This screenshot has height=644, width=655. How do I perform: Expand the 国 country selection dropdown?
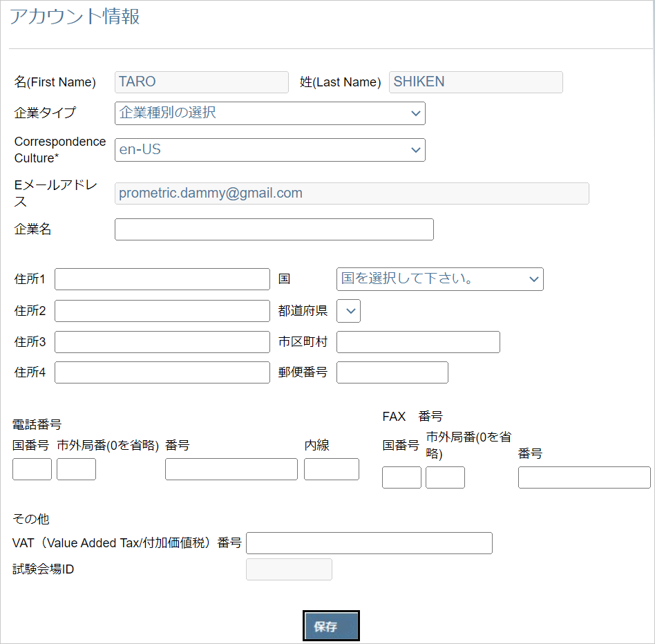tap(439, 279)
